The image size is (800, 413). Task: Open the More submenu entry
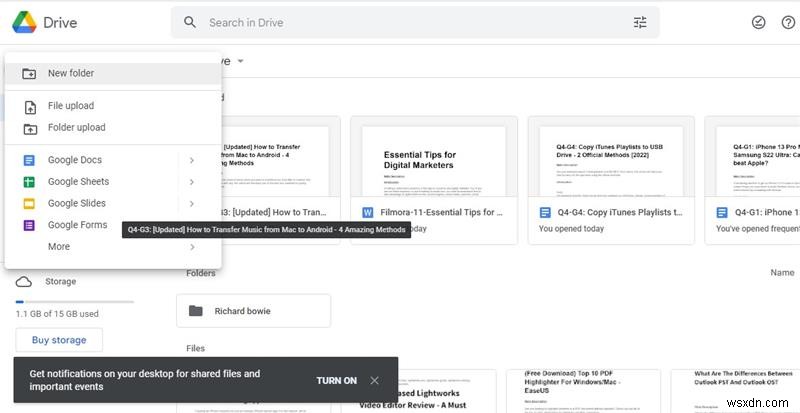(113, 247)
